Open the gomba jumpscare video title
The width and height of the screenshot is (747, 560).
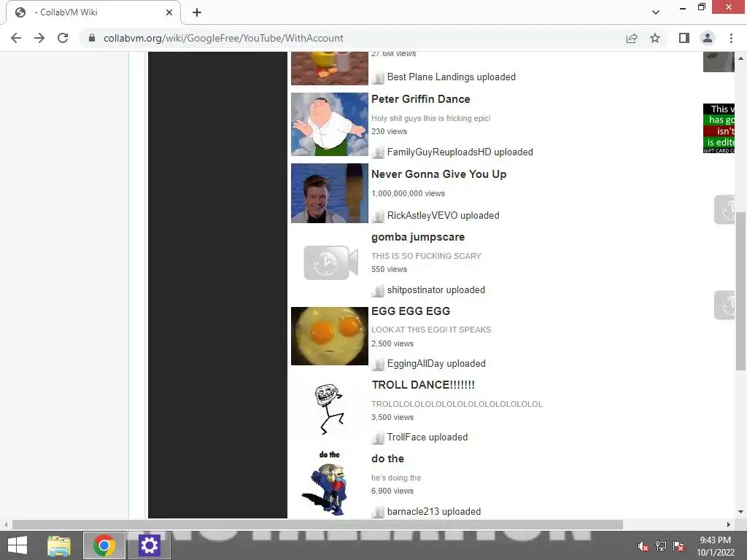pyautogui.click(x=418, y=237)
